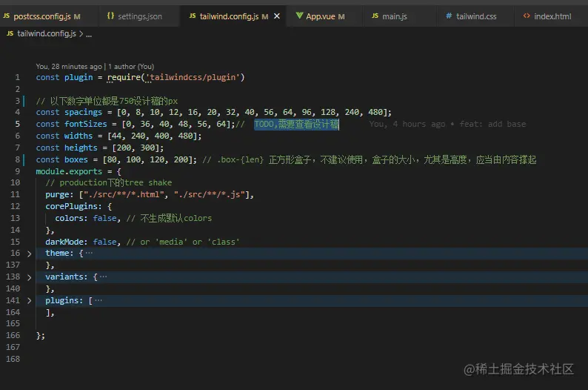Screen dimensions: 588x390
Task: Click the 'boxes' constant name
Action: pos(76,159)
